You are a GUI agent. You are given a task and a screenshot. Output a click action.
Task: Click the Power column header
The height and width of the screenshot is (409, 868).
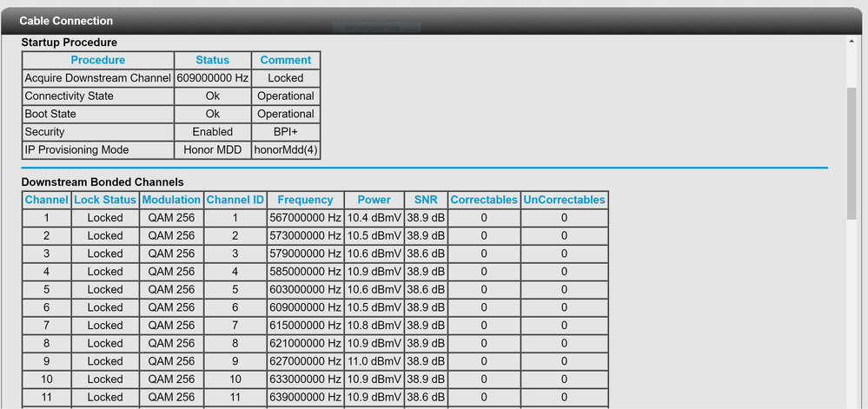374,200
